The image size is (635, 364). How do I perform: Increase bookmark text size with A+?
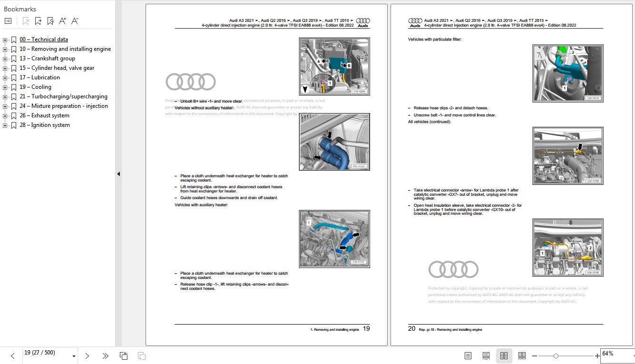click(x=62, y=21)
